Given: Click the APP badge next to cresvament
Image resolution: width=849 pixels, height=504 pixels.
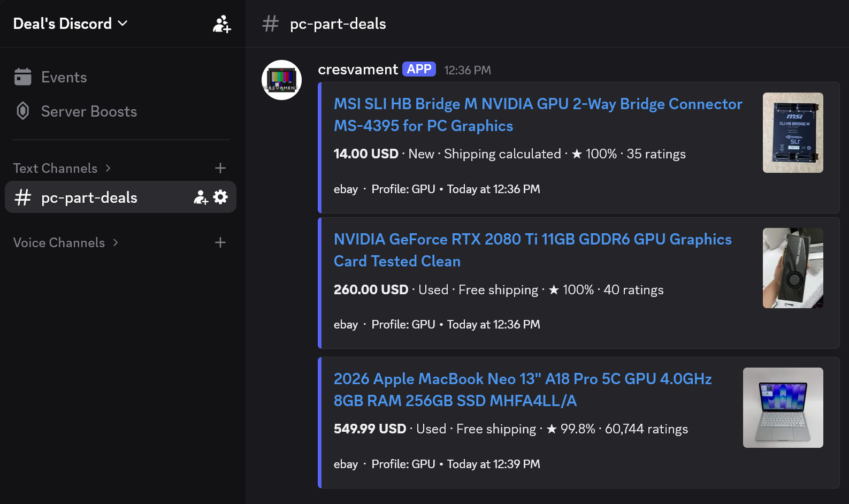Looking at the screenshot, I should [419, 70].
